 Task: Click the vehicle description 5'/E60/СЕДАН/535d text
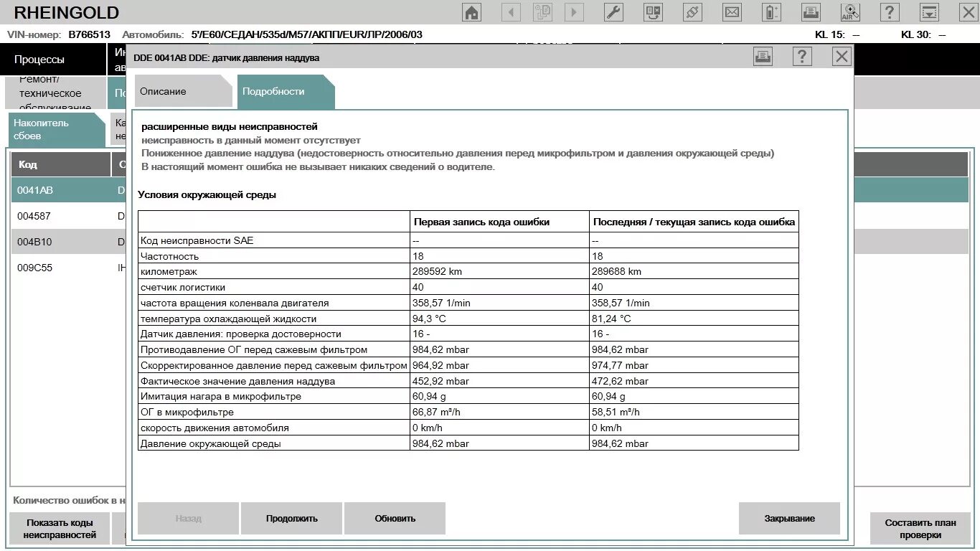306,34
